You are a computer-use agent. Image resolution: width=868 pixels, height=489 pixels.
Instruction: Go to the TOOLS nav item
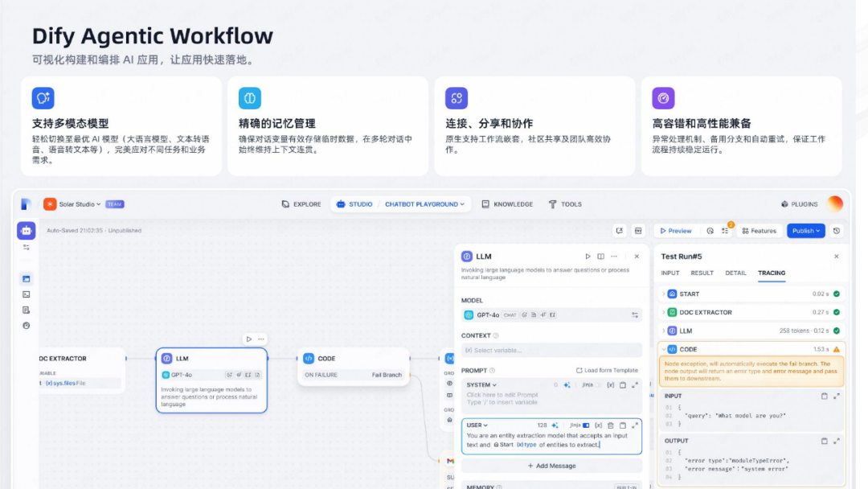click(x=565, y=204)
